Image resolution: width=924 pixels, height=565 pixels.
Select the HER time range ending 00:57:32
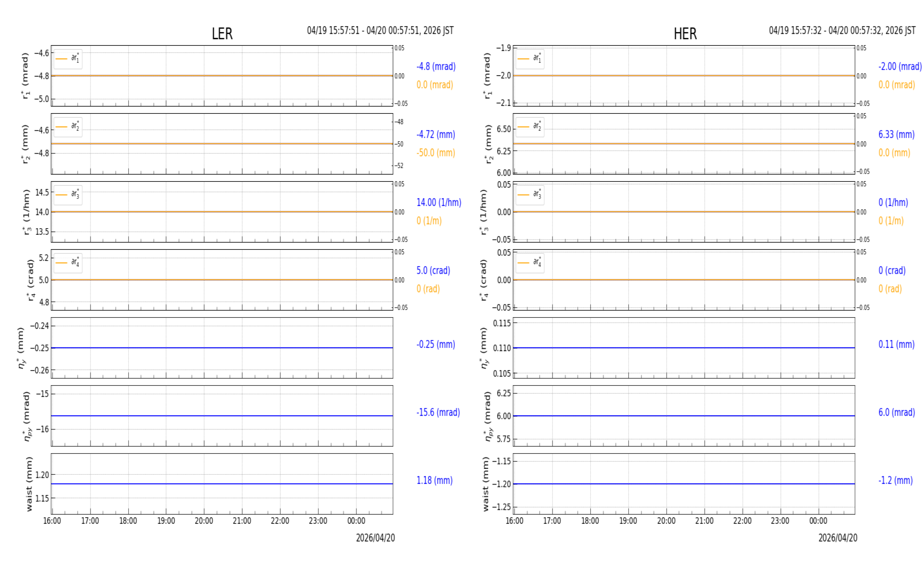(x=842, y=31)
